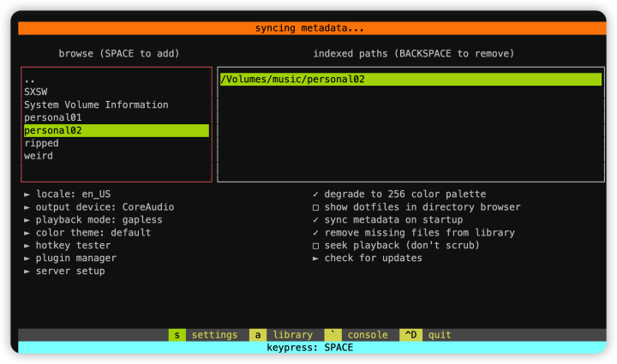Enable show dotfiles in directory browser

[x=416, y=207]
